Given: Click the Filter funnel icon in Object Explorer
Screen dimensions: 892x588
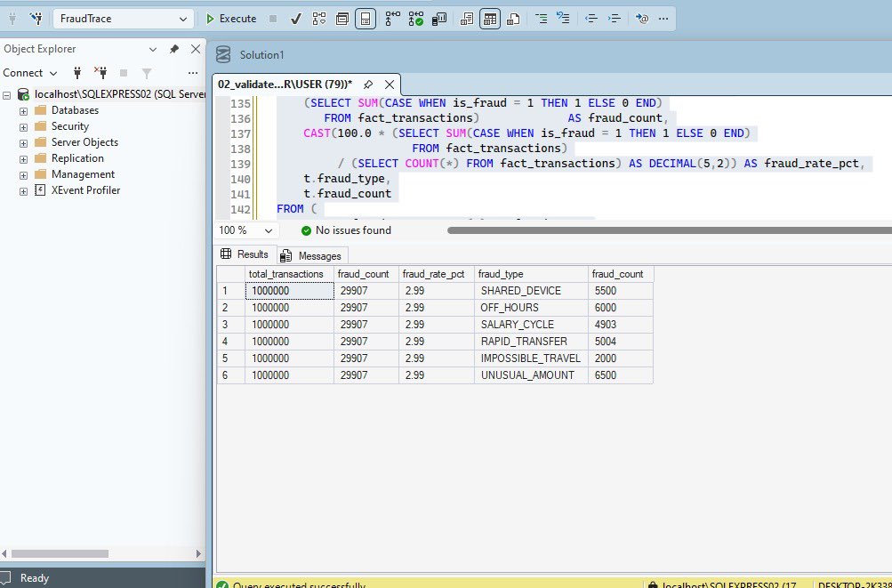Looking at the screenshot, I should coord(147,73).
